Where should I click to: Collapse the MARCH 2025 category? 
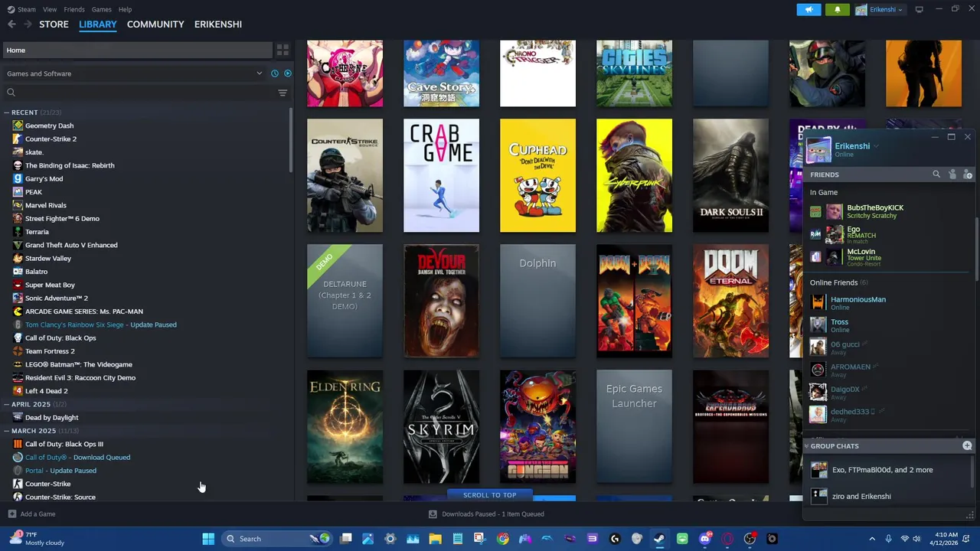7,431
